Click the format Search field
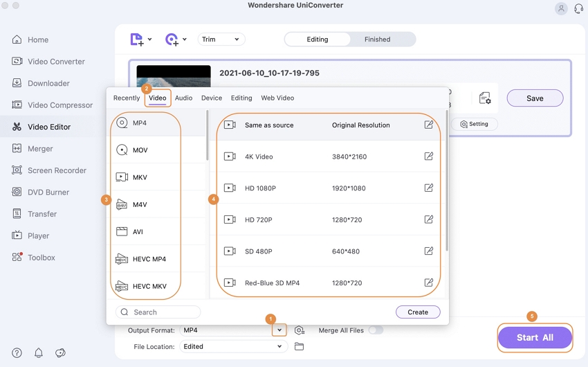Image resolution: width=588 pixels, height=367 pixels. coord(158,312)
